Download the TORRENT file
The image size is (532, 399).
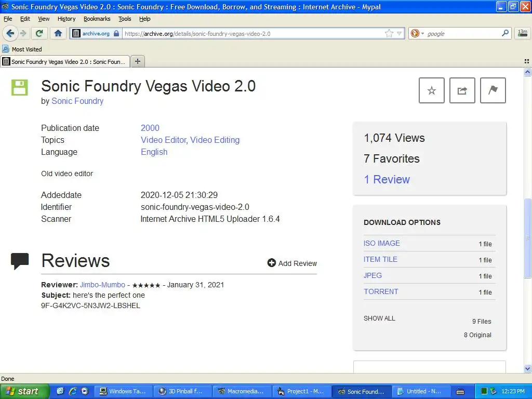click(381, 291)
